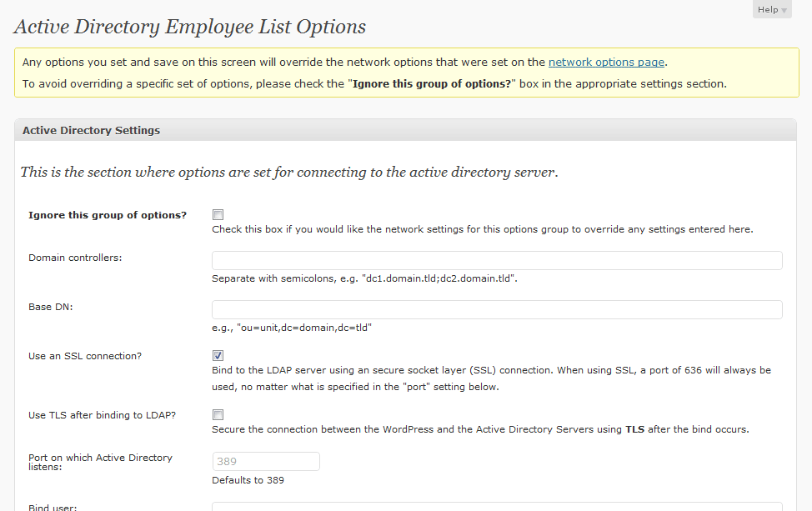Click the 'Base DN:' field label
812x511 pixels.
point(51,307)
